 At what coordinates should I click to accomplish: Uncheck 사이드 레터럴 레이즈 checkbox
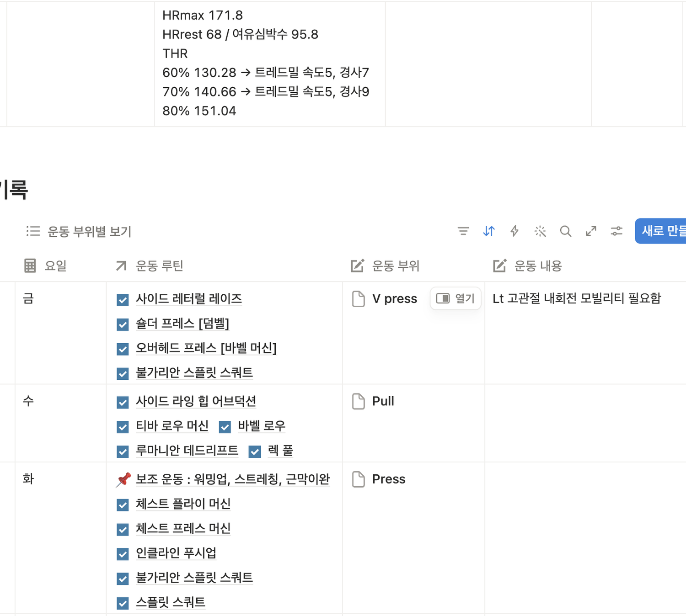[123, 300]
